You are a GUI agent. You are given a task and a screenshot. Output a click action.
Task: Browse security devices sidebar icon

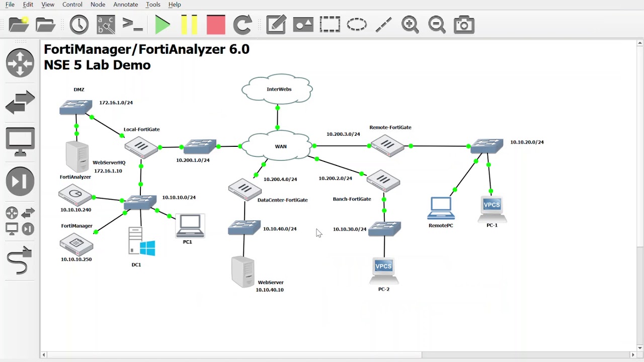pos(20,182)
